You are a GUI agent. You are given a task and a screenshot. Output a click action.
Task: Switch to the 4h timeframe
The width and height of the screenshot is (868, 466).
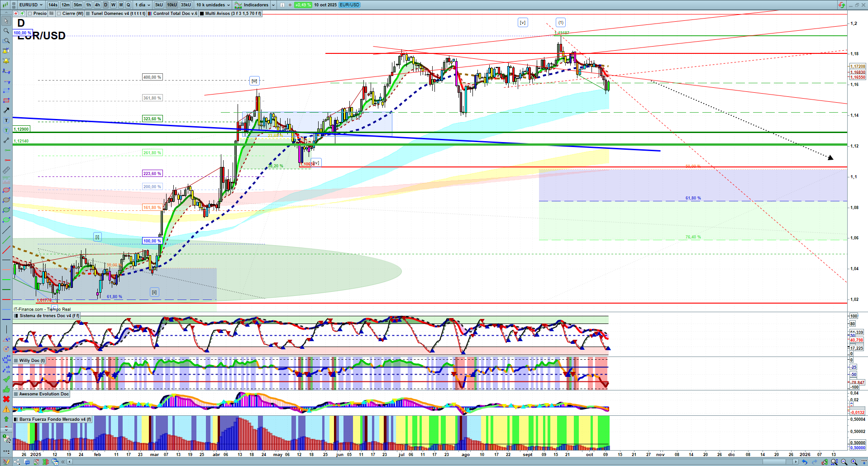(x=97, y=5)
